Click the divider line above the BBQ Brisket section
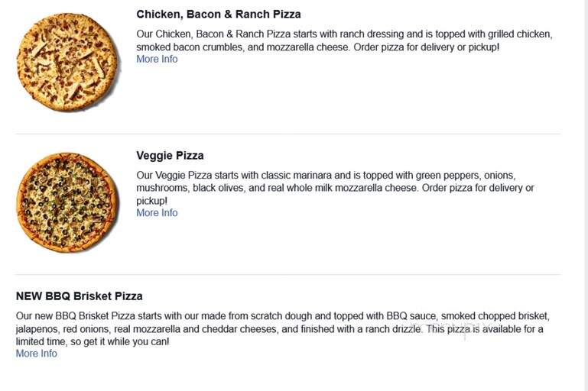 [288, 274]
